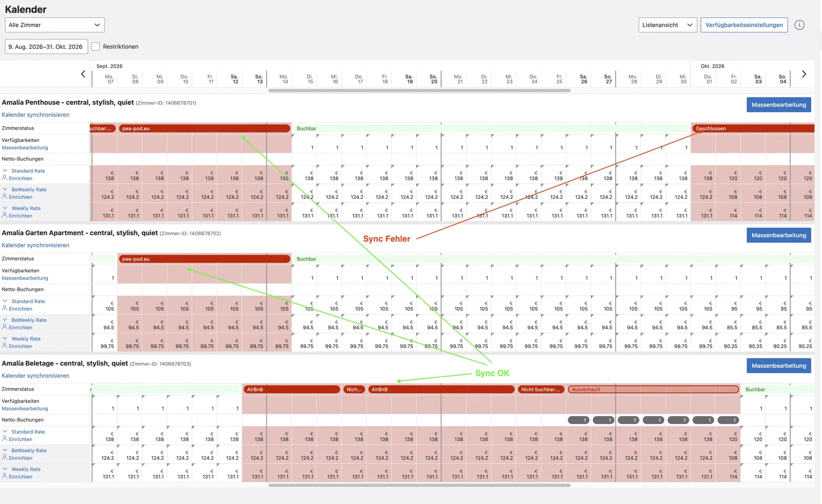Open the info icon beside Verfügbarkeitseinstellungen

pos(799,25)
